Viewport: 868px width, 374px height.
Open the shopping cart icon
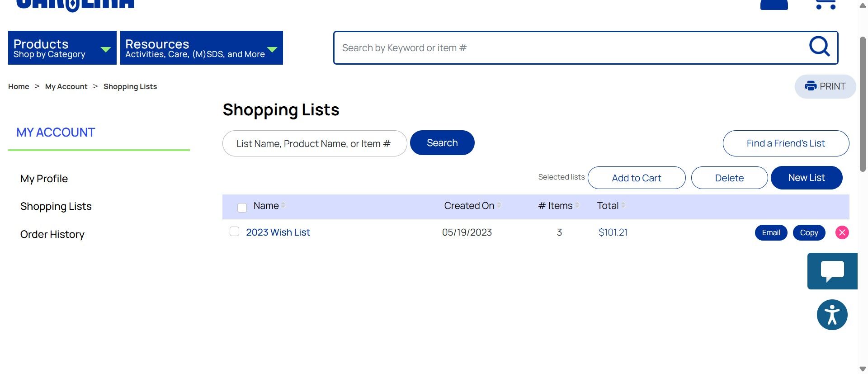point(825,5)
